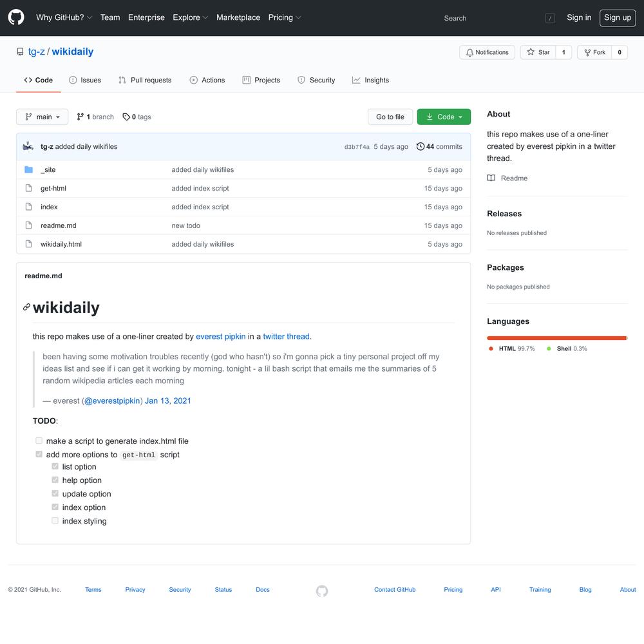Click the star count number 1
The height and width of the screenshot is (644, 644).
(x=563, y=52)
